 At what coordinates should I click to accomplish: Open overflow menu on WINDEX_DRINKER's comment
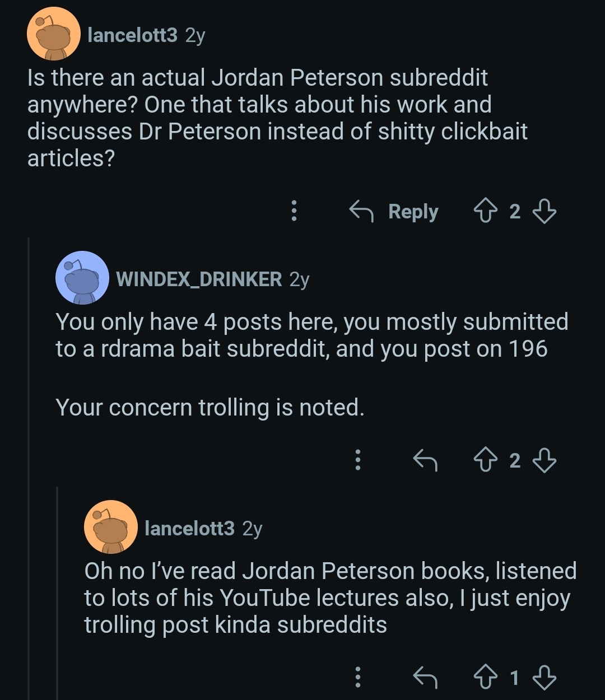tap(357, 460)
